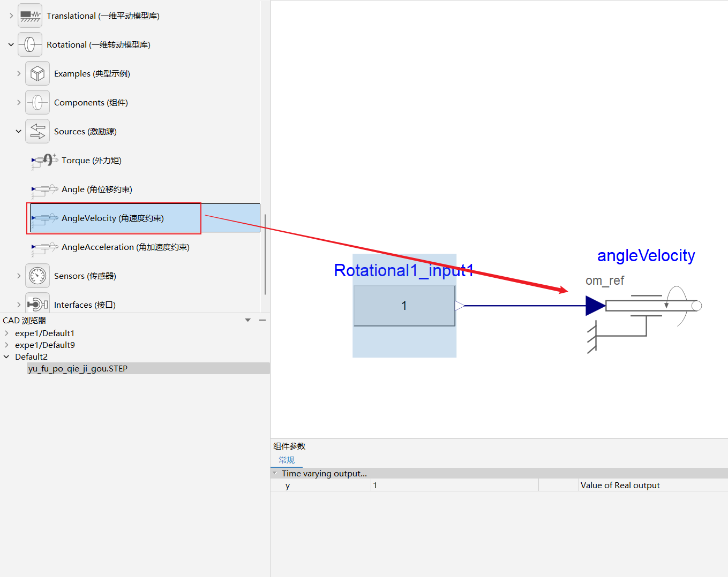Expand expe1/Default1 in CAD browser
Image resolution: width=728 pixels, height=577 pixels.
tap(6, 333)
